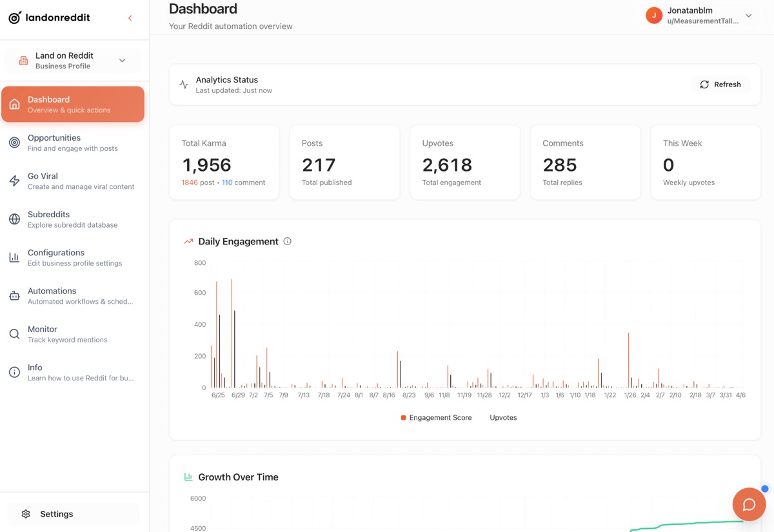Click the 1/26 date label on chart
This screenshot has width=774, height=532.
pyautogui.click(x=630, y=395)
